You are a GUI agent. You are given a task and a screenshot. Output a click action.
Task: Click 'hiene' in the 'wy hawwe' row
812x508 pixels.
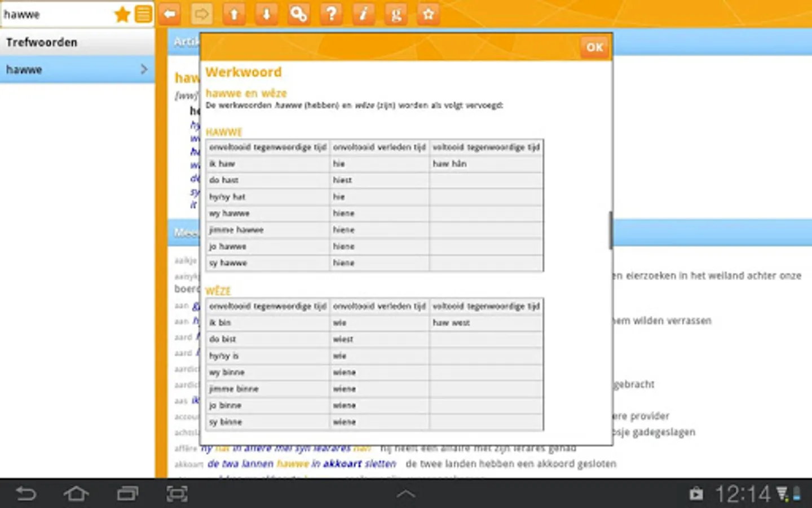click(x=379, y=213)
